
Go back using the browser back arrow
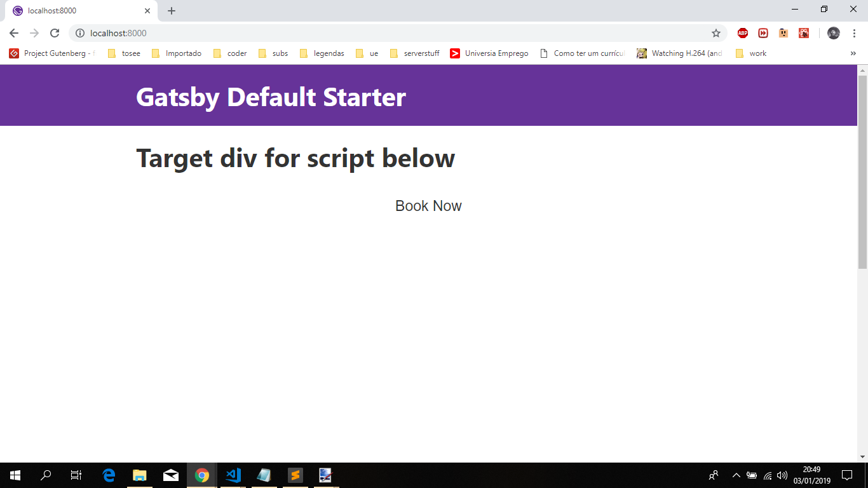tap(14, 33)
